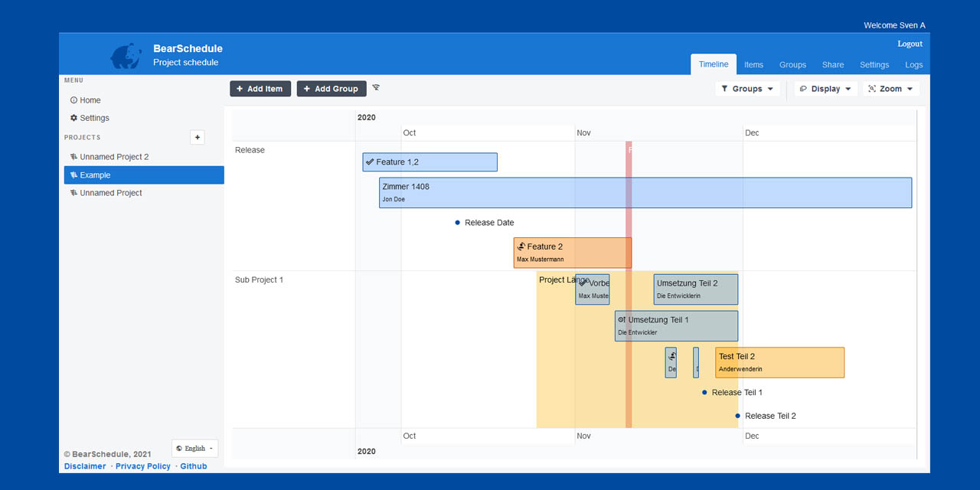Screen dimensions: 980x490
Task: Click the BearSchedule title text
Action: (188, 48)
